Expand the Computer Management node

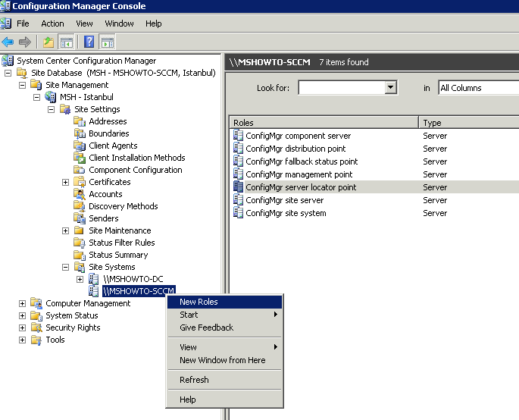coord(22,303)
